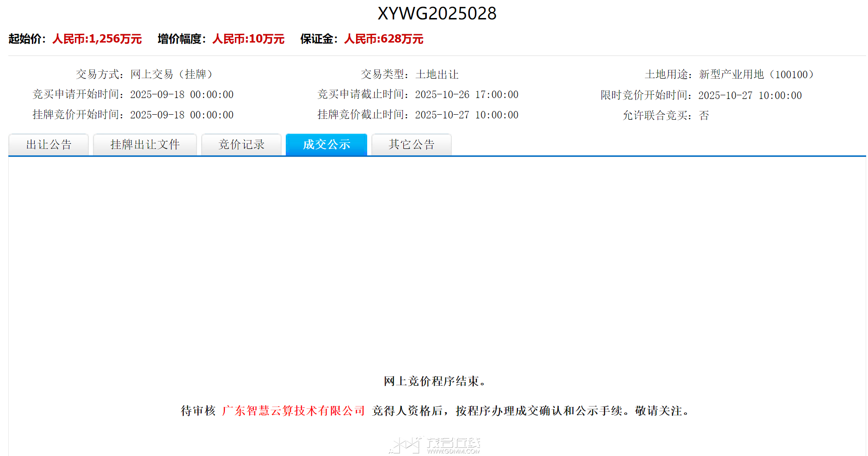This screenshot has height=456, width=868.
Task: View the 竞价记录 tab
Action: (x=241, y=145)
